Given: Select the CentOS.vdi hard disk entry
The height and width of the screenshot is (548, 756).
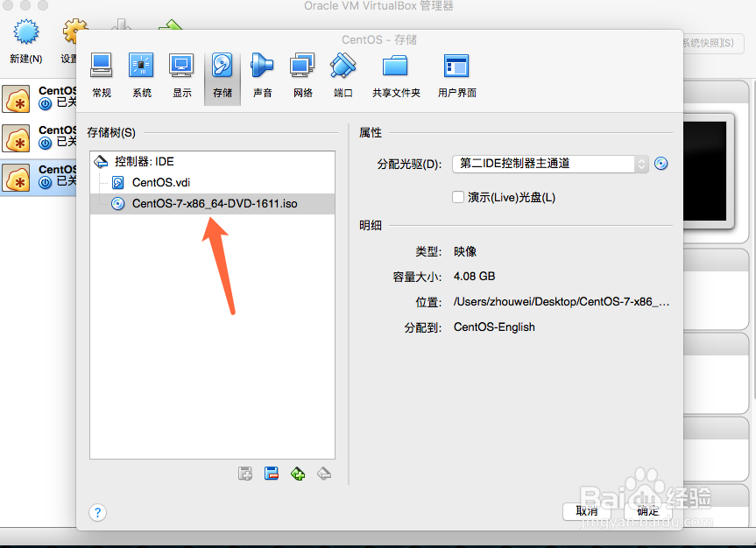Looking at the screenshot, I should click(x=212, y=183).
